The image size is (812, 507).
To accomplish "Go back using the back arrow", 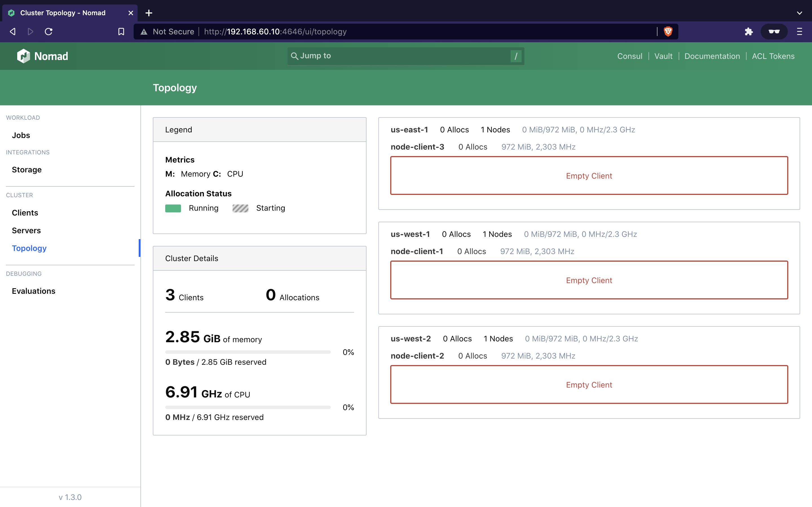I will (13, 32).
